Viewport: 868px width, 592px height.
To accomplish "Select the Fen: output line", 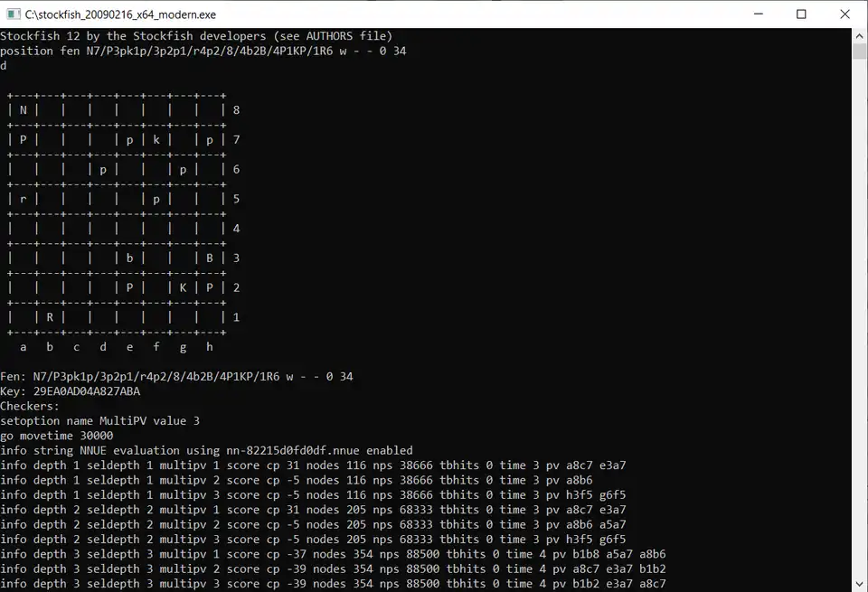I will pyautogui.click(x=181, y=376).
